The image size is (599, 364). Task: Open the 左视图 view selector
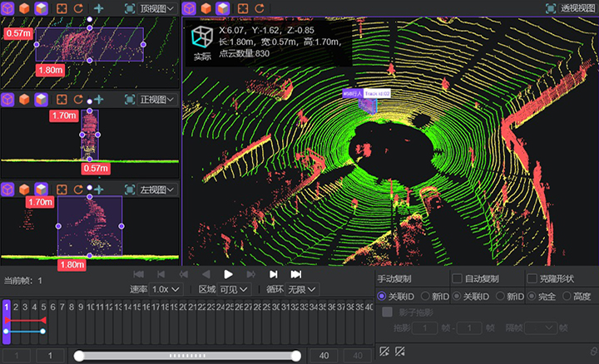(x=156, y=189)
